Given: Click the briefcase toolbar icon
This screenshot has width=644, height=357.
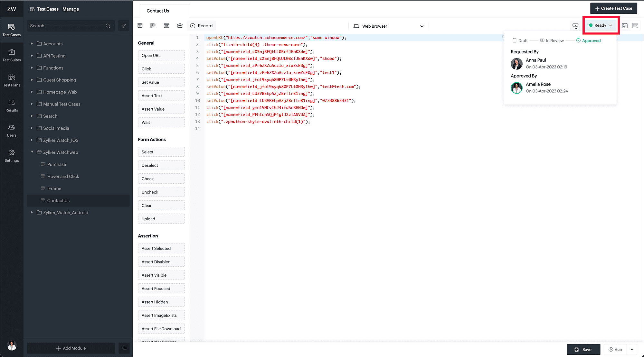Looking at the screenshot, I should click(180, 26).
